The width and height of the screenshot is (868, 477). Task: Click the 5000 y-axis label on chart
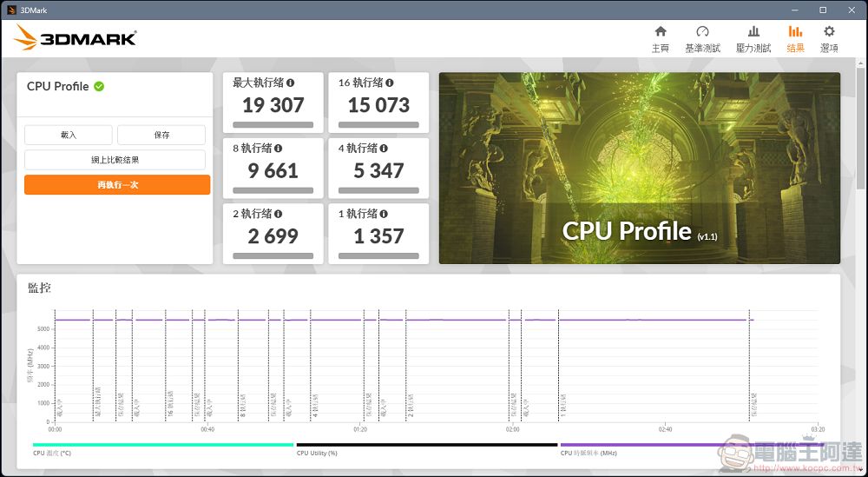(43, 329)
